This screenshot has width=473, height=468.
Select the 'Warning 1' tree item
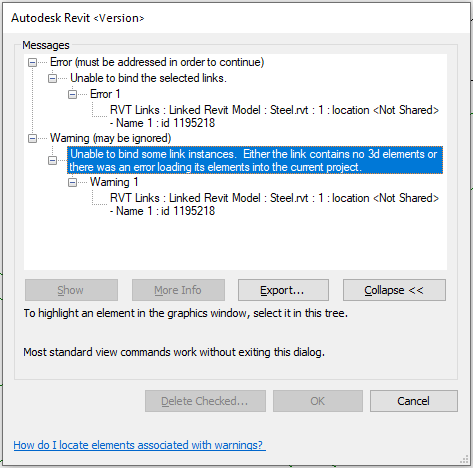pyautogui.click(x=114, y=182)
